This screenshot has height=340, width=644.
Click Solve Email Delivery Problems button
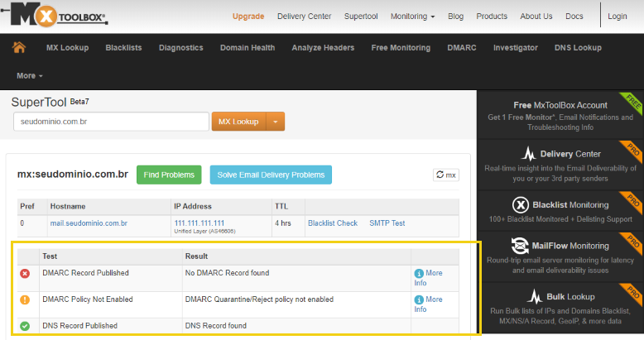271,175
